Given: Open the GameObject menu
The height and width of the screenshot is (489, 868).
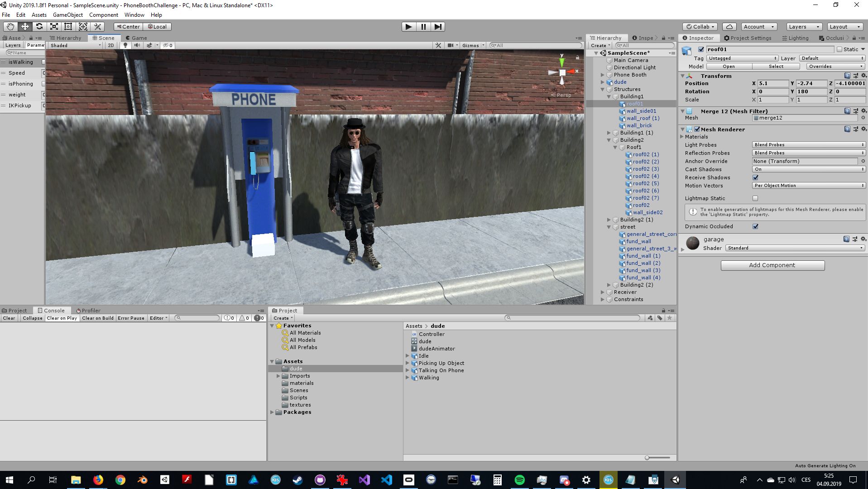Looking at the screenshot, I should coord(68,15).
